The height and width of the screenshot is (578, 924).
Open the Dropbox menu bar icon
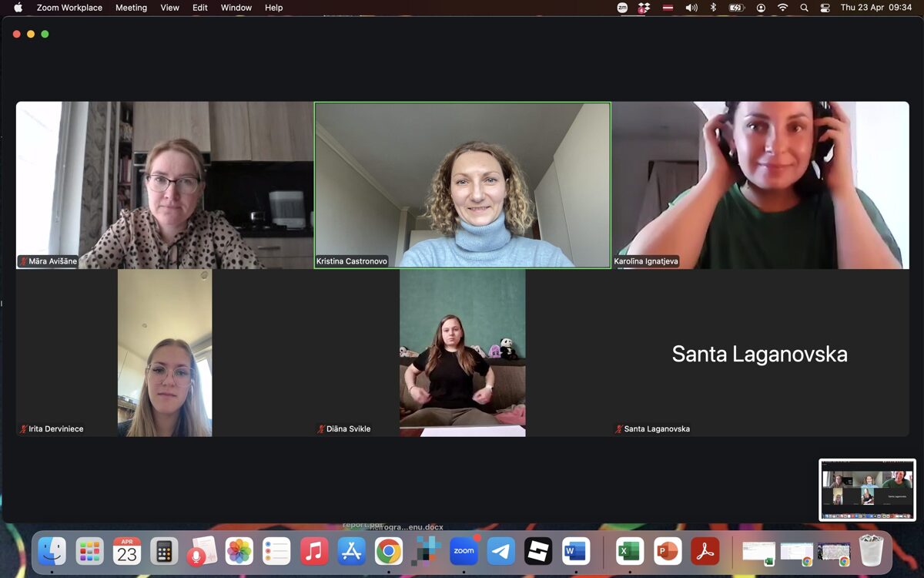(644, 8)
